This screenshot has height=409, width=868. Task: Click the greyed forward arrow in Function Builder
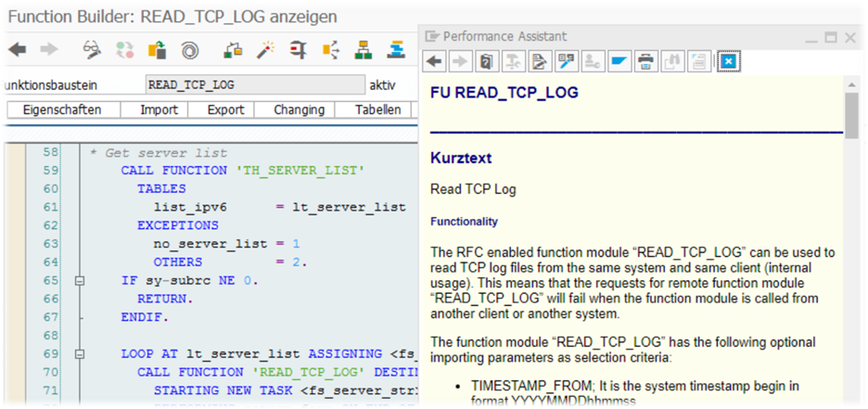point(49,50)
